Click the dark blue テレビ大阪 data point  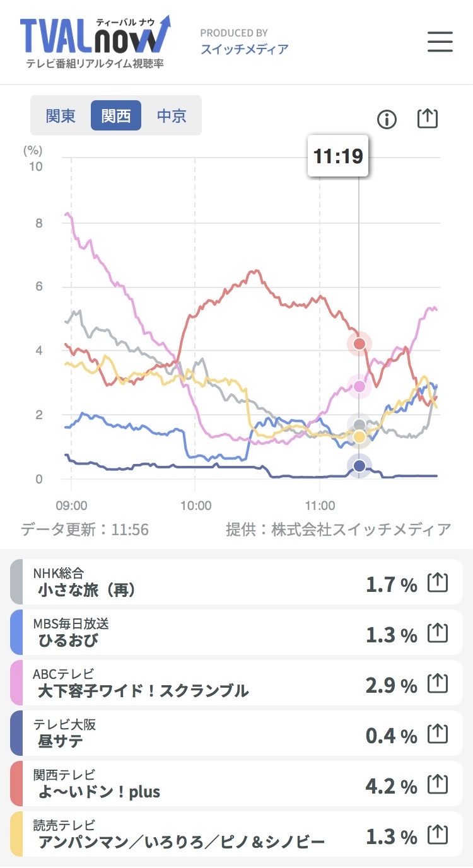coord(359,466)
